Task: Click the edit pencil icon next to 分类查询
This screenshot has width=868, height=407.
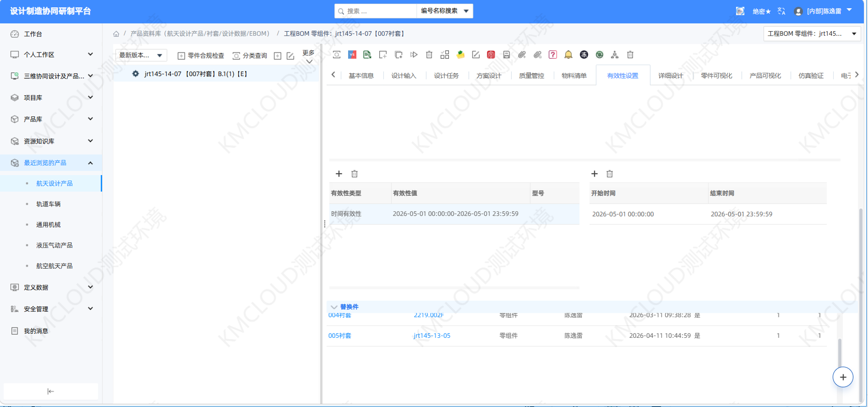Action: coord(290,56)
